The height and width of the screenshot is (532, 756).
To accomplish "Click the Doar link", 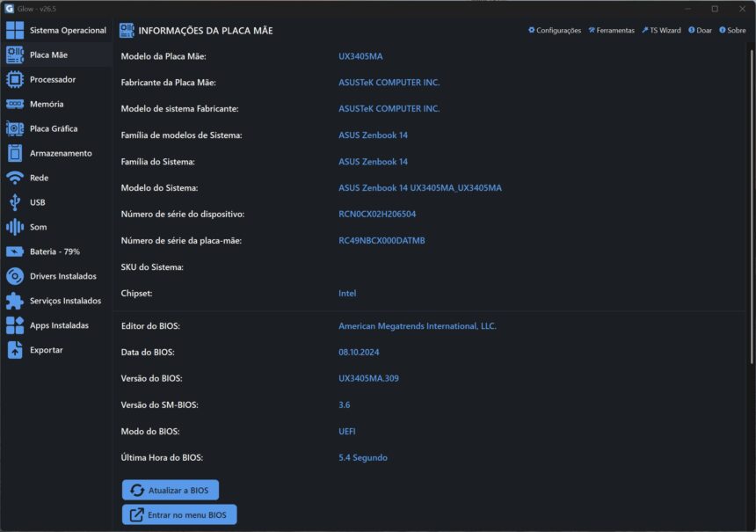I will (x=700, y=30).
